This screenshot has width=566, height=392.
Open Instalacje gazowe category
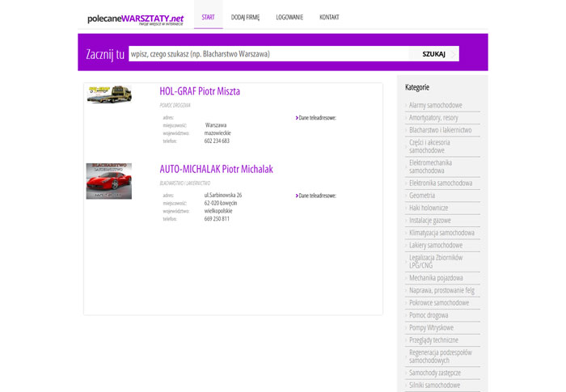[430, 220]
